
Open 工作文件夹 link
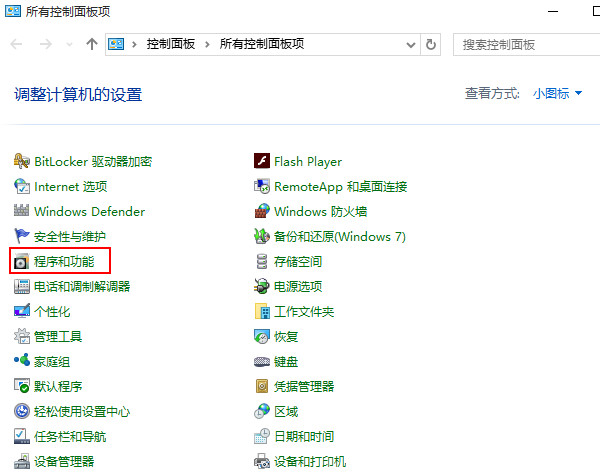coord(304,311)
